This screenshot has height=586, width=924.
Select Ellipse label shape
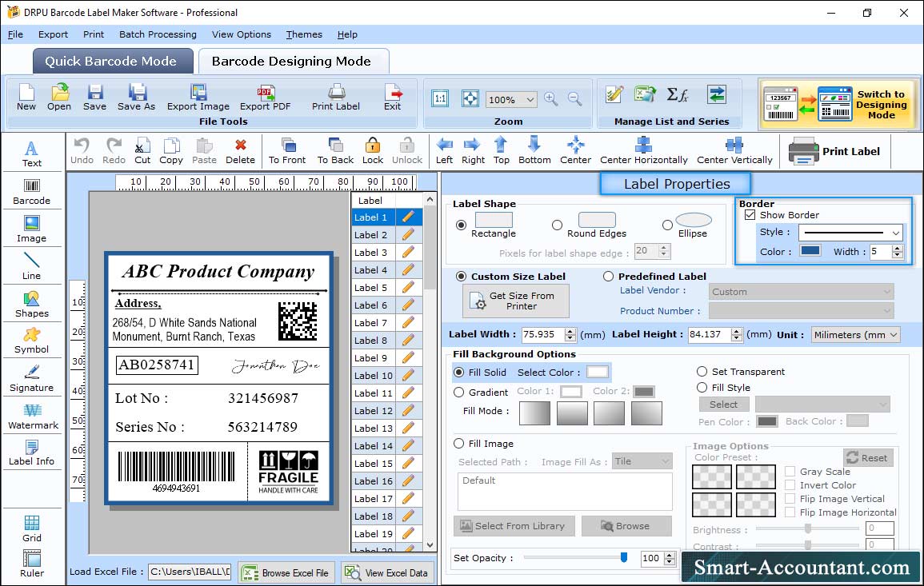[667, 225]
